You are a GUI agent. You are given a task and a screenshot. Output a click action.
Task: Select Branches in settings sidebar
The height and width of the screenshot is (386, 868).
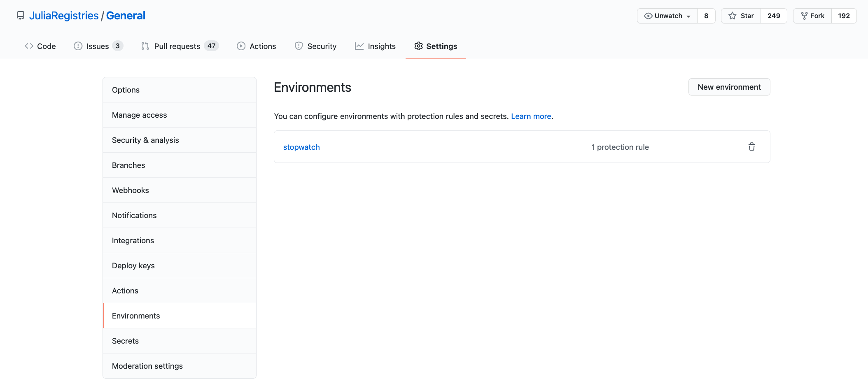pos(128,165)
